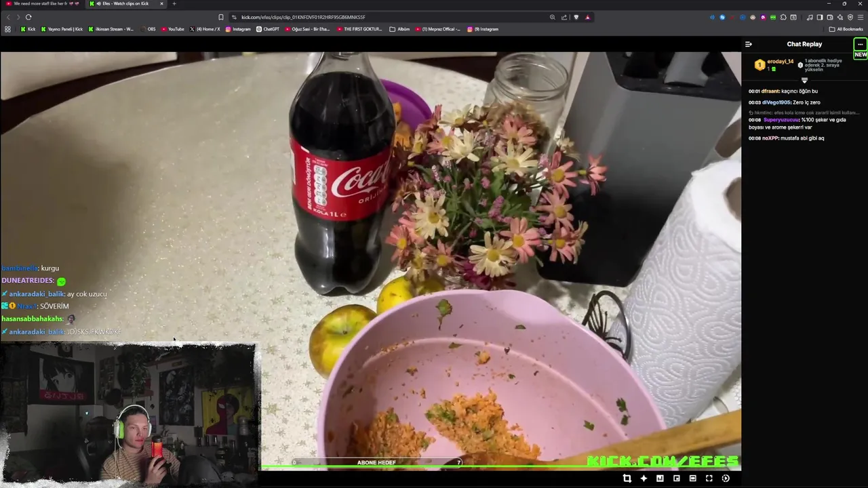Click the first blue extension icon in toolbar
The image size is (868, 488).
click(712, 17)
